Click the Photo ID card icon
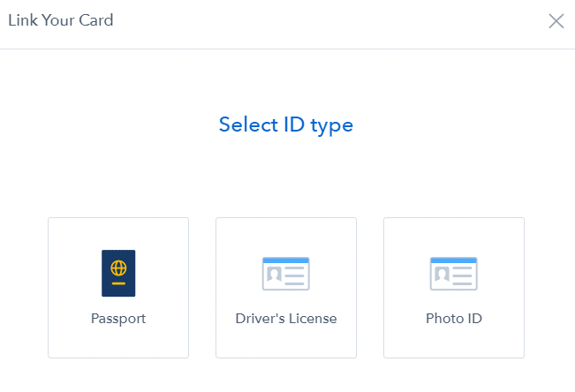 [x=454, y=274]
